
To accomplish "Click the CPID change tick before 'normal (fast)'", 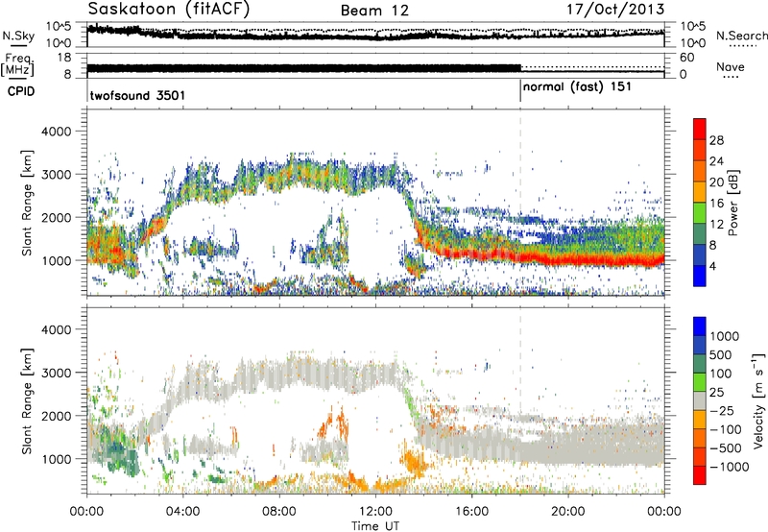I will pyautogui.click(x=520, y=90).
